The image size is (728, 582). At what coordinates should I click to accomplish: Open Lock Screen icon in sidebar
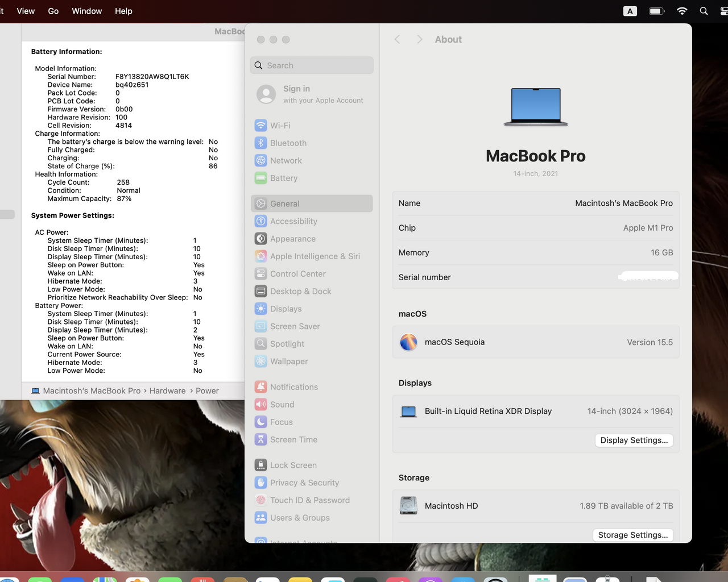(260, 465)
